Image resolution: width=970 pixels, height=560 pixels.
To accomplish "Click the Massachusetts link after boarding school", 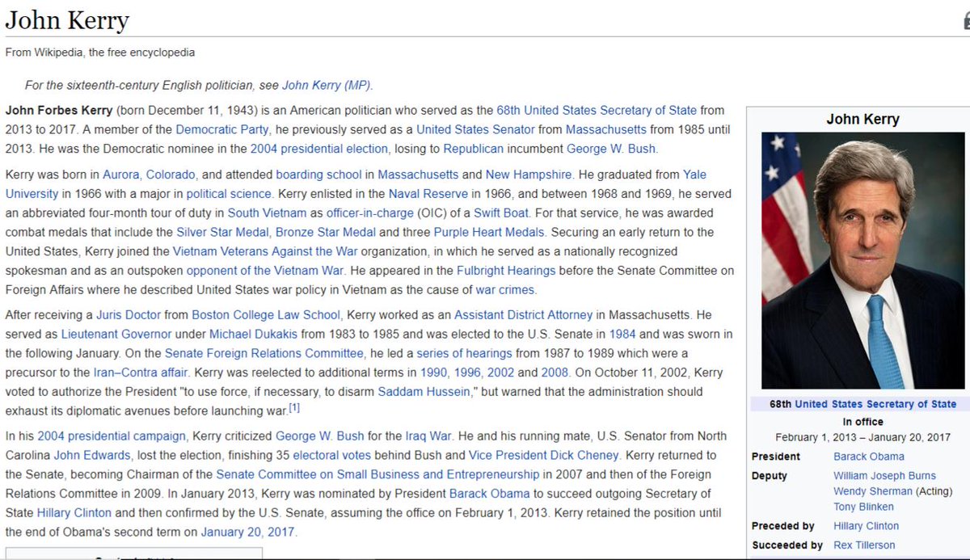I will point(418,175).
